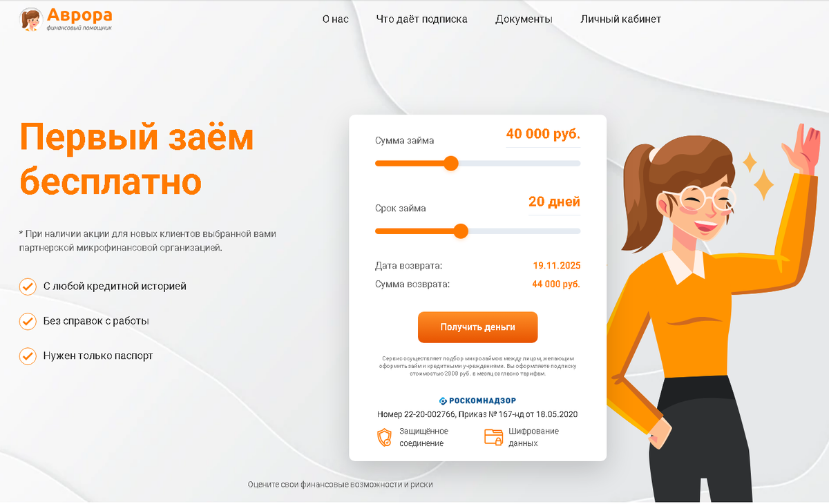Click the checkmark icon beside Нужен только паспорт
Screen dimensions: 829x504
point(28,356)
